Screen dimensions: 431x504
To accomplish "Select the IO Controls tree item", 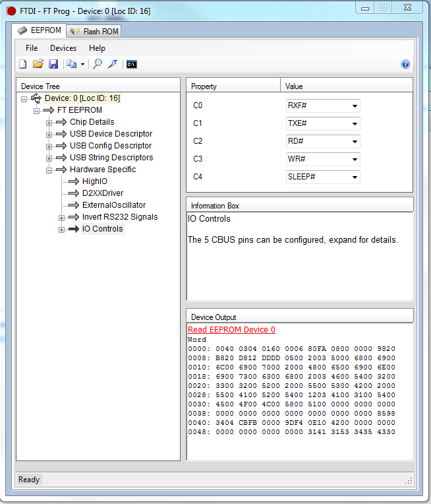I will pyautogui.click(x=102, y=229).
